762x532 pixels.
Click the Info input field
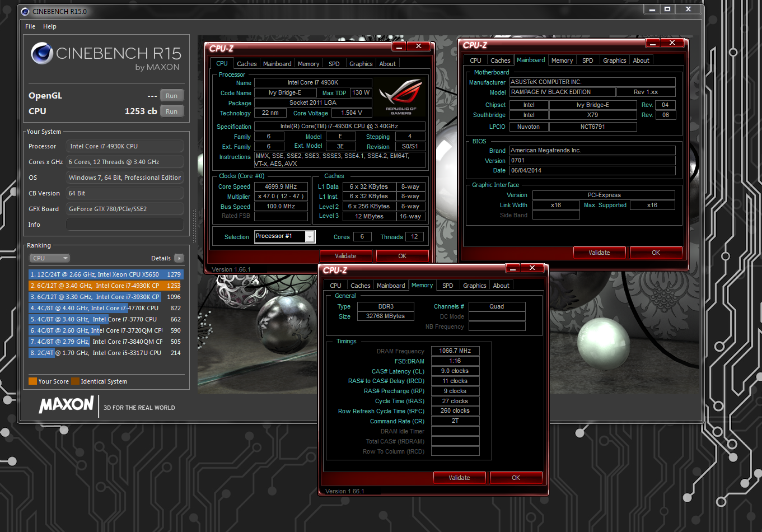[x=125, y=225]
